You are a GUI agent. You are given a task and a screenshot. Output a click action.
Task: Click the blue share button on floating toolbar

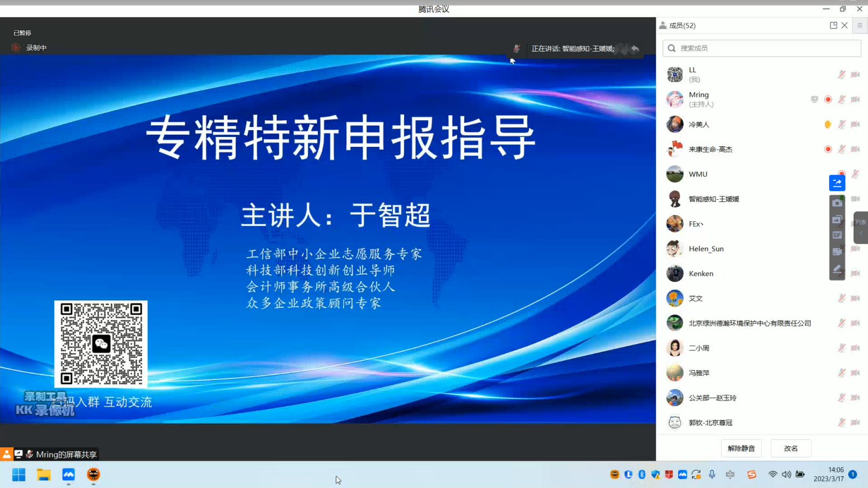pyautogui.click(x=837, y=183)
